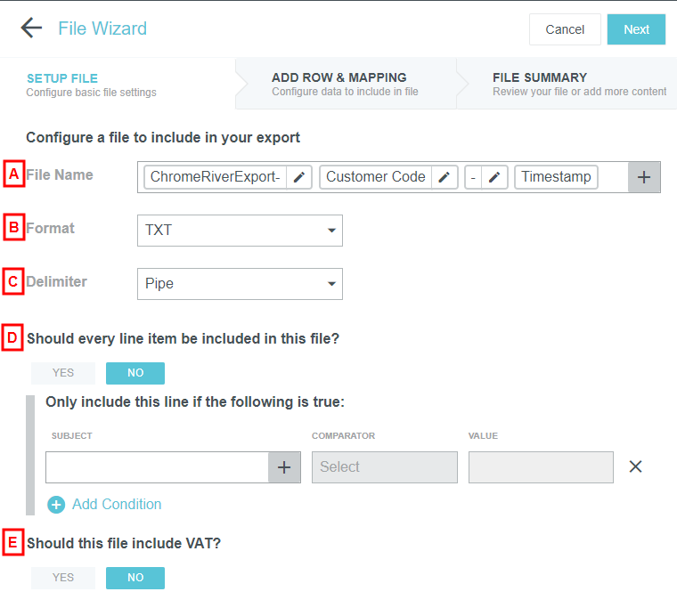This screenshot has width=677, height=616.
Task: Open the Delimiter dropdown showing Pipe
Action: click(x=240, y=284)
